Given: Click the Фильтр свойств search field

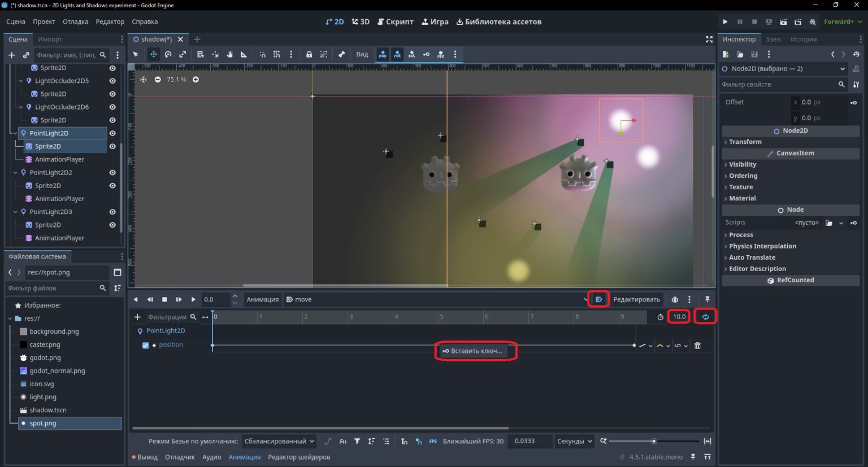Looking at the screenshot, I should pyautogui.click(x=784, y=84).
